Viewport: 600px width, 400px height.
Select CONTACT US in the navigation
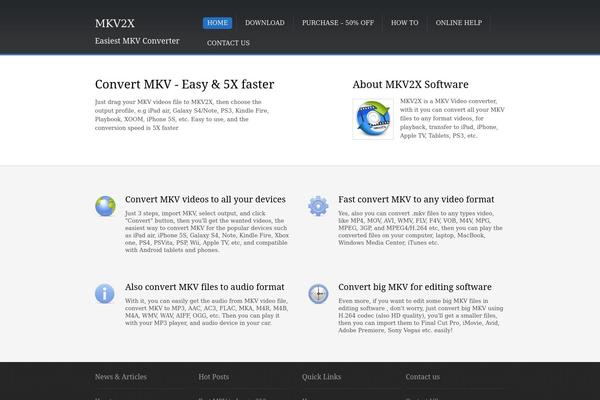(x=228, y=43)
